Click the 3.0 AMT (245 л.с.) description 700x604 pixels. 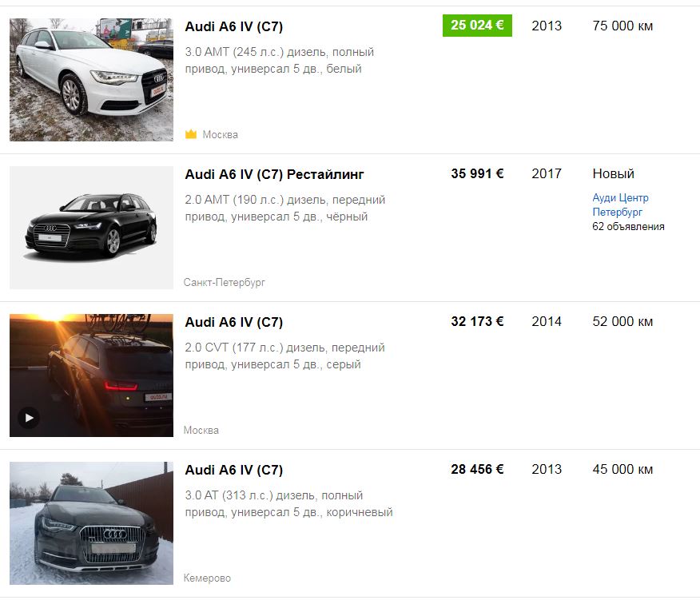click(280, 60)
